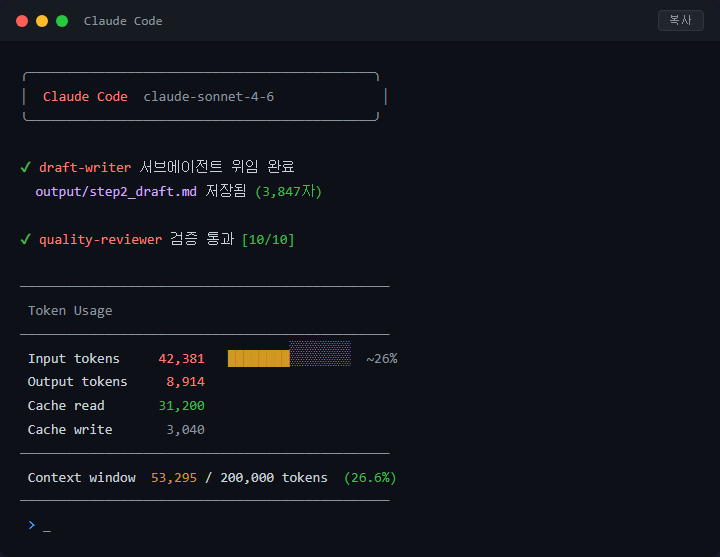Click the "Context window" label
Viewport: 720px width, 557px height.
pos(82,478)
